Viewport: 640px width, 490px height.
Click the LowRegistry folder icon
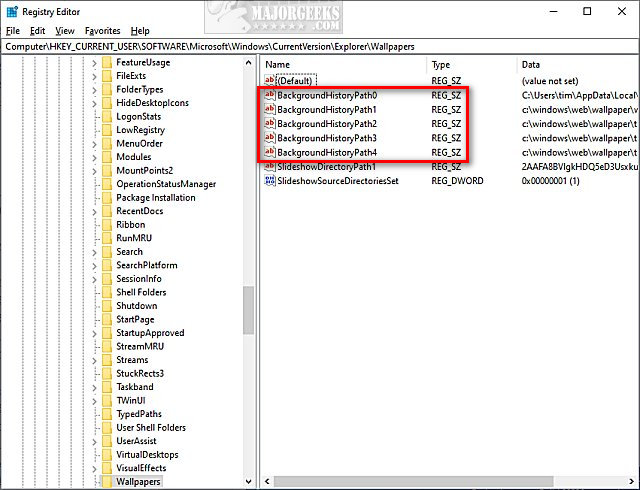tap(107, 130)
